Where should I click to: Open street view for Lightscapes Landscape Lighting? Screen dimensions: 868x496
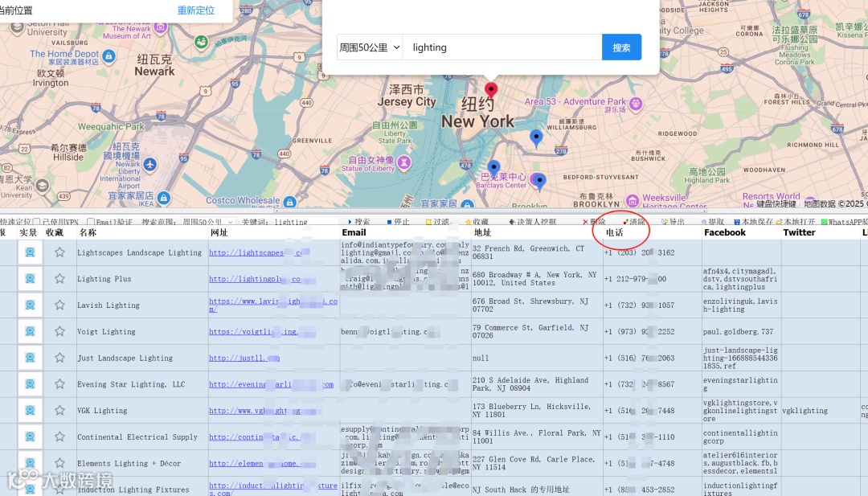(30, 252)
